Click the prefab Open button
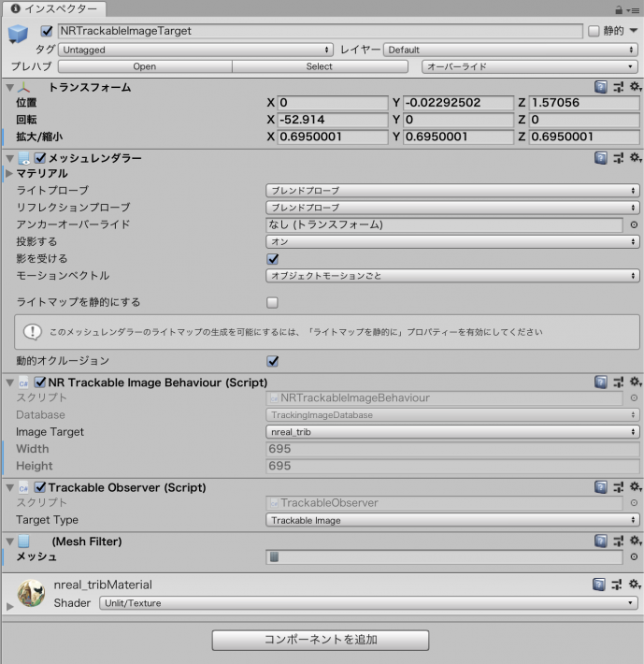This screenshot has height=664, width=644. pyautogui.click(x=145, y=66)
